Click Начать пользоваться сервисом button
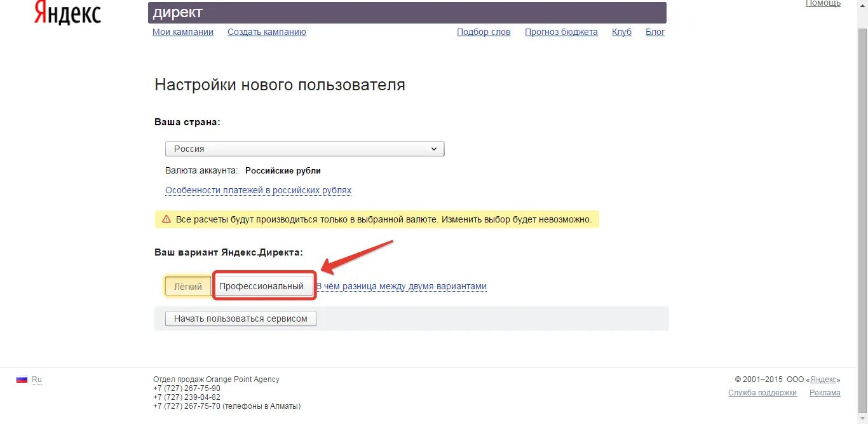Viewport: 868px width, 424px height. [240, 318]
